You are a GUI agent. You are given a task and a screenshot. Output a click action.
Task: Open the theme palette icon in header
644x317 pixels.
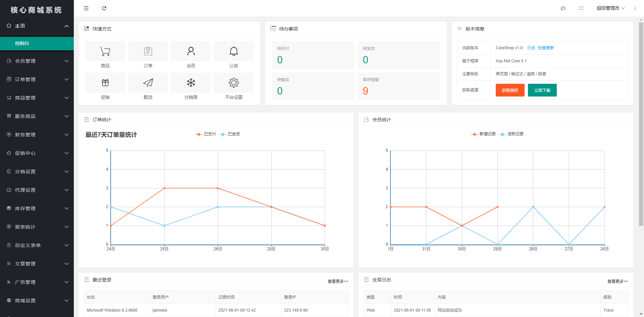point(563,8)
